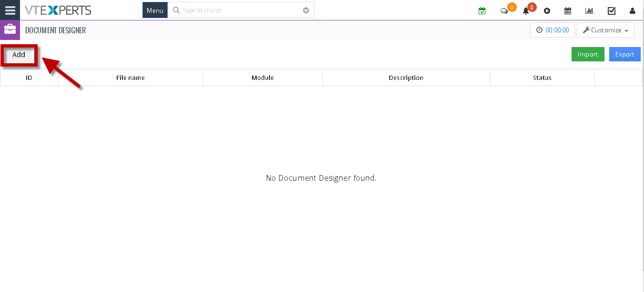Open the Customize dropdown
The image size is (644, 292).
[x=605, y=30]
